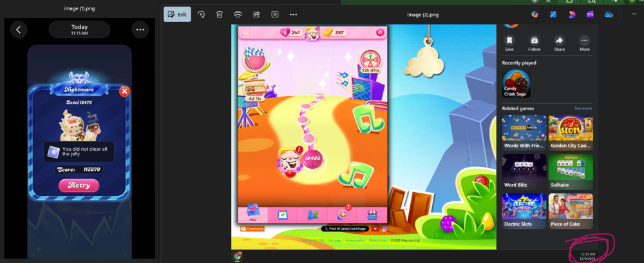Open three-dot menu in image (1).png window

pos(140,30)
